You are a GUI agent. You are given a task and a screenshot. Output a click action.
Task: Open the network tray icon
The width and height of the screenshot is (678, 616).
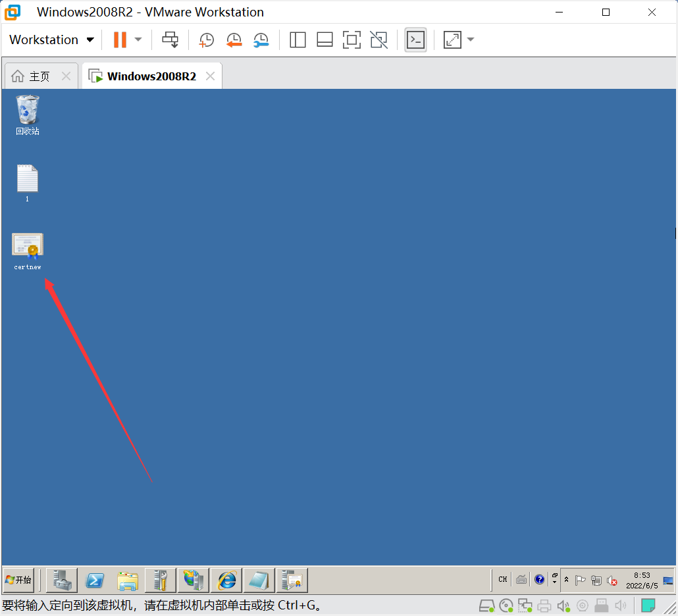[596, 580]
